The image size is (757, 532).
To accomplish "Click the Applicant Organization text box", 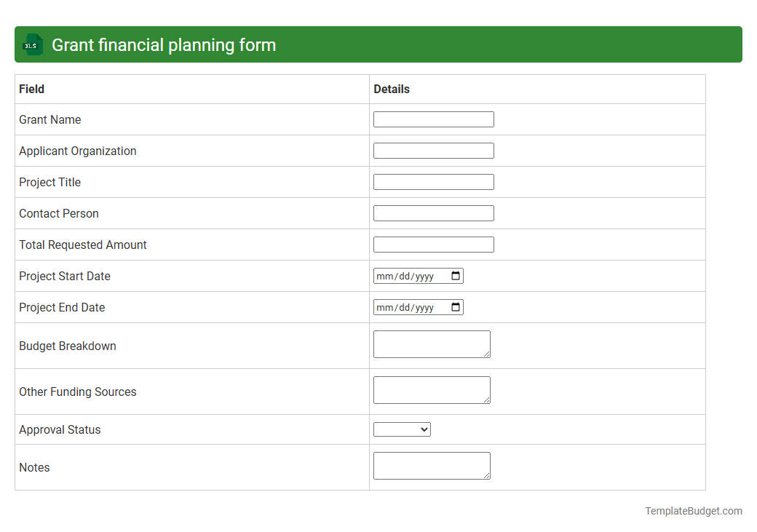I will pos(433,150).
